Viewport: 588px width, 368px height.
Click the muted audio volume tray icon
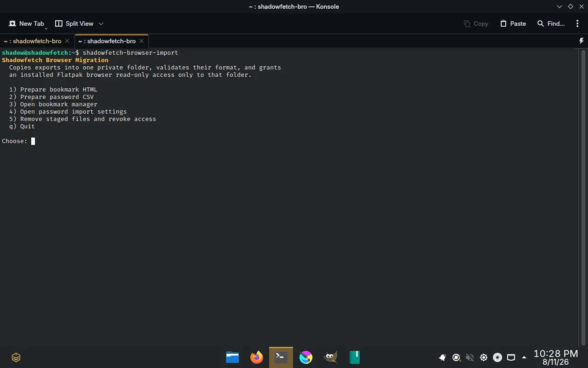(469, 357)
